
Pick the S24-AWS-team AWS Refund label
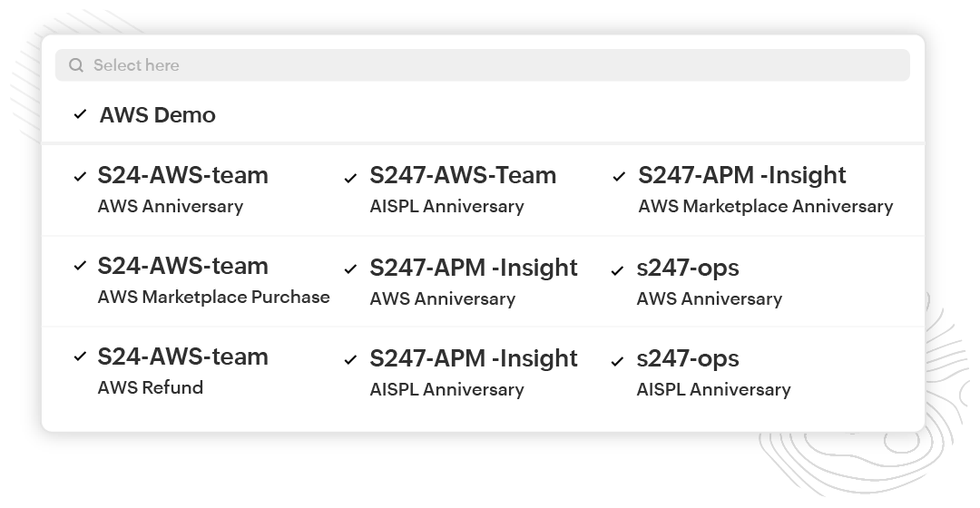click(x=182, y=370)
